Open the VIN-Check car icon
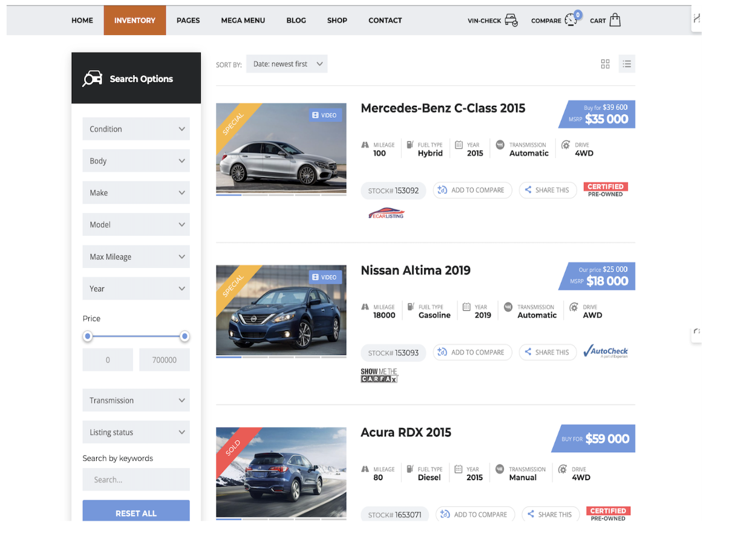Image resolution: width=755 pixels, height=560 pixels. pos(511,20)
